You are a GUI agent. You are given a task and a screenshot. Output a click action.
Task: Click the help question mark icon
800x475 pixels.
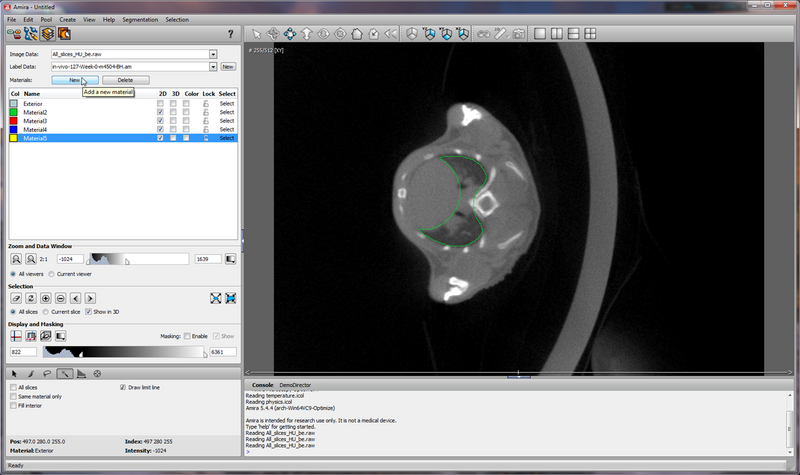click(x=231, y=34)
